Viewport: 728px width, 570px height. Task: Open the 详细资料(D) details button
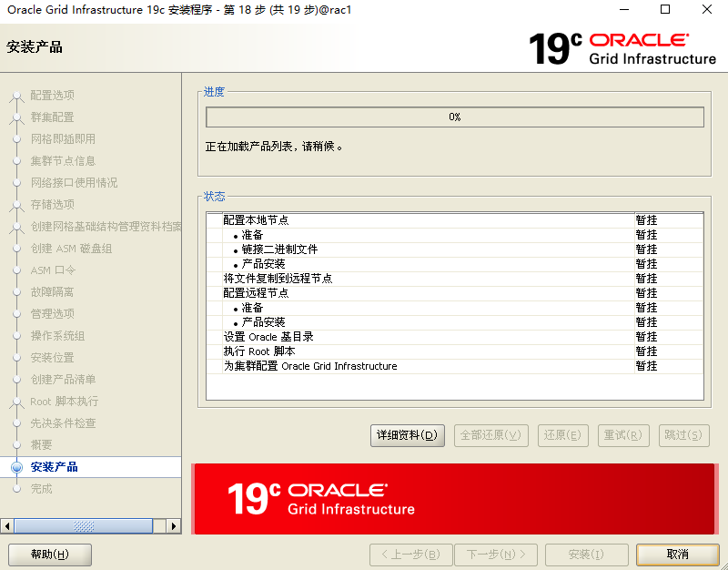coord(407,435)
